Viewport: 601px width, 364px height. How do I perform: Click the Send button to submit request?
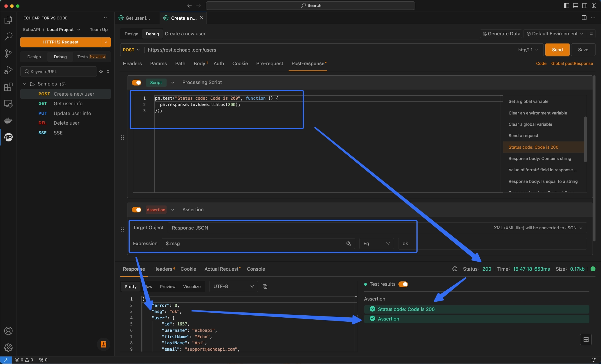coord(557,49)
